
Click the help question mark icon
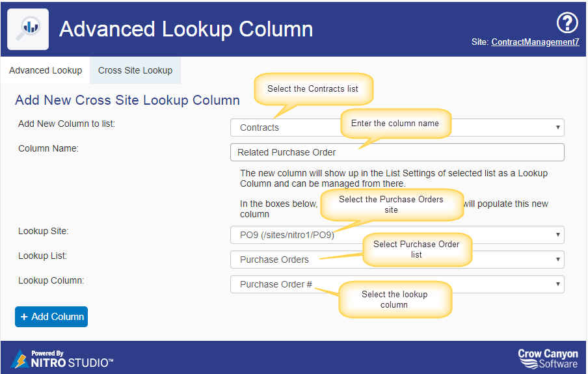click(x=567, y=23)
